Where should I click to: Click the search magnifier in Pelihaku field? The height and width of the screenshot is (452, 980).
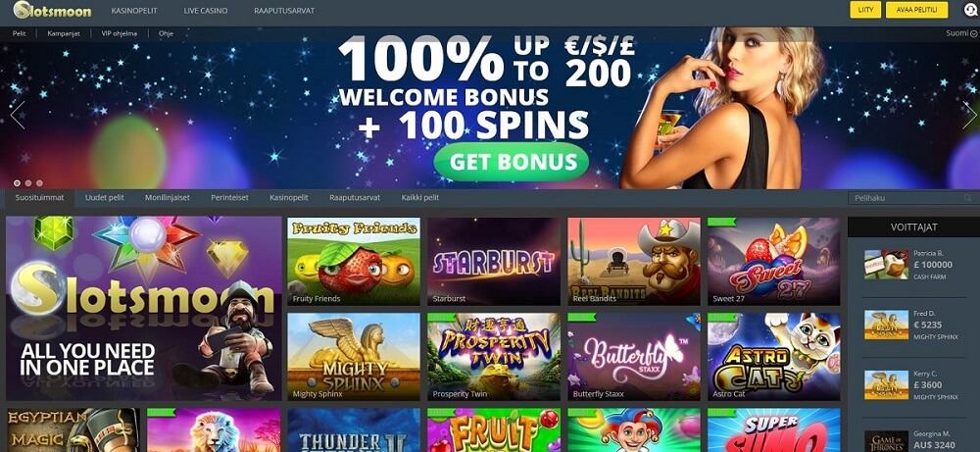[x=968, y=197]
